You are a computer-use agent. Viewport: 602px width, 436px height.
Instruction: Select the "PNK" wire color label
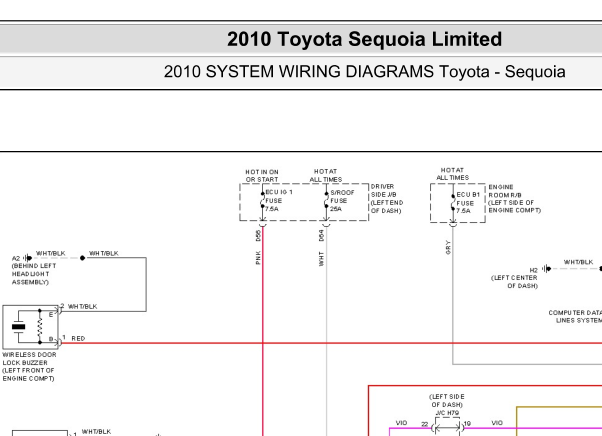click(258, 258)
